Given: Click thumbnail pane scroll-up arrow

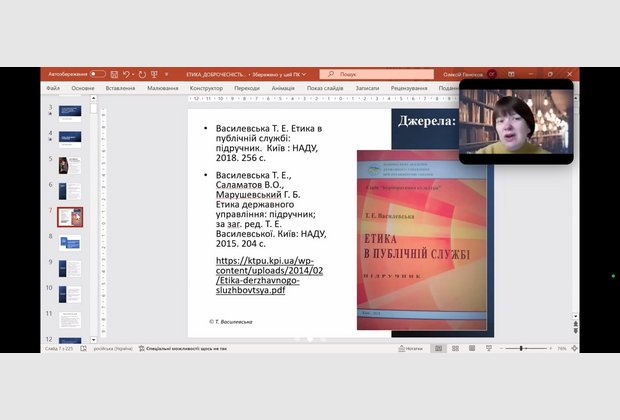Looking at the screenshot, I should 93,98.
